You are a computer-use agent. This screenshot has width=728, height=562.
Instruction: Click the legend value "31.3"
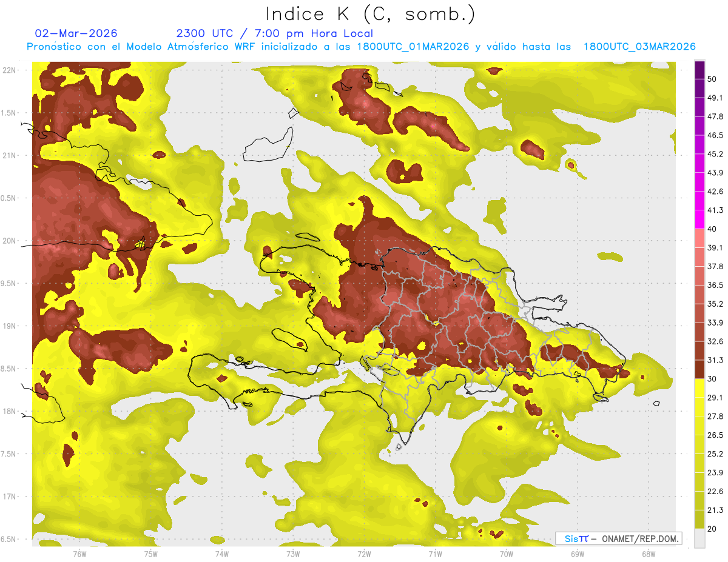tap(715, 360)
